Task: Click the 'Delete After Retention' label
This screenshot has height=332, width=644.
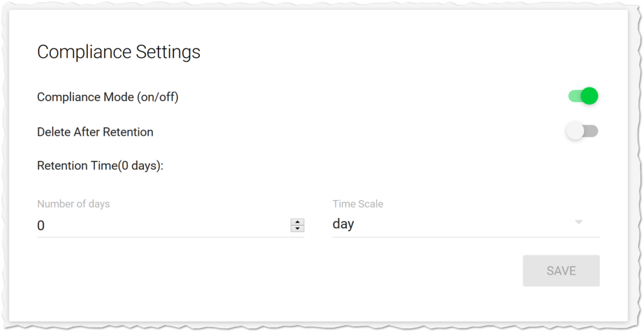Action: point(95,132)
